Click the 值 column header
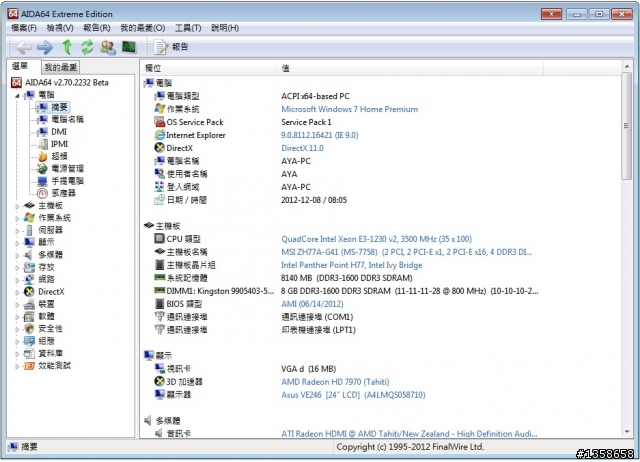Image resolution: width=640 pixels, height=462 pixels. pos(409,68)
